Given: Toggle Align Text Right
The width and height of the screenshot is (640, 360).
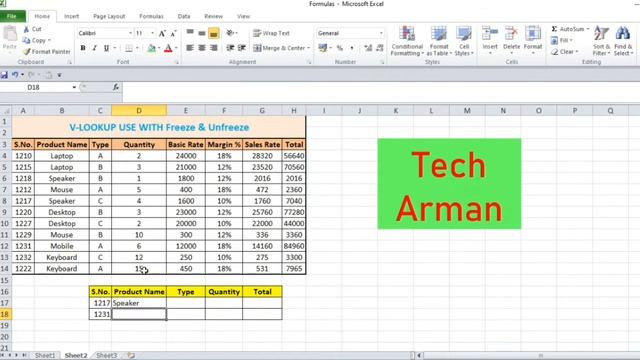Looking at the screenshot, I should (213, 48).
